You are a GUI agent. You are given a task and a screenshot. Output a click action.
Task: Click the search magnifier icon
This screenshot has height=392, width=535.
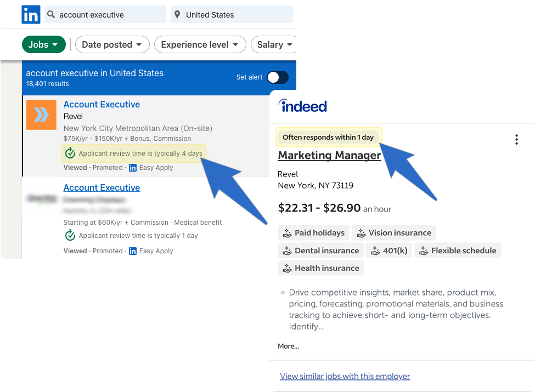pyautogui.click(x=51, y=14)
